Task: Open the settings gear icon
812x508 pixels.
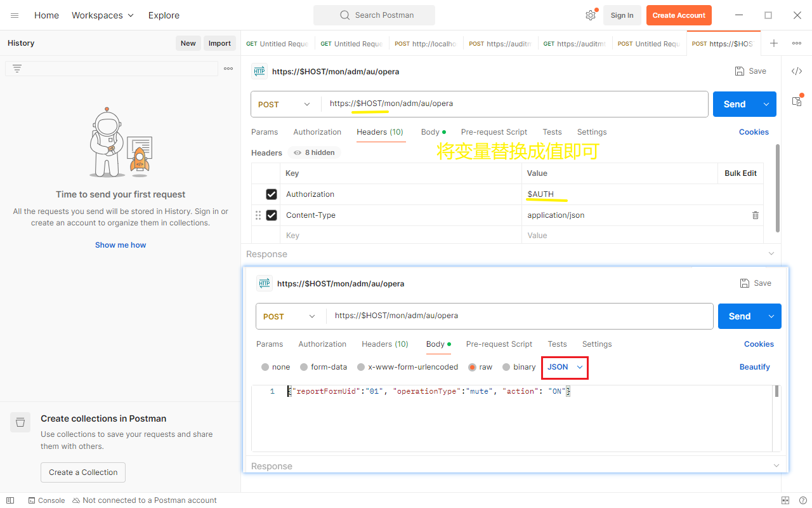Action: (x=591, y=15)
